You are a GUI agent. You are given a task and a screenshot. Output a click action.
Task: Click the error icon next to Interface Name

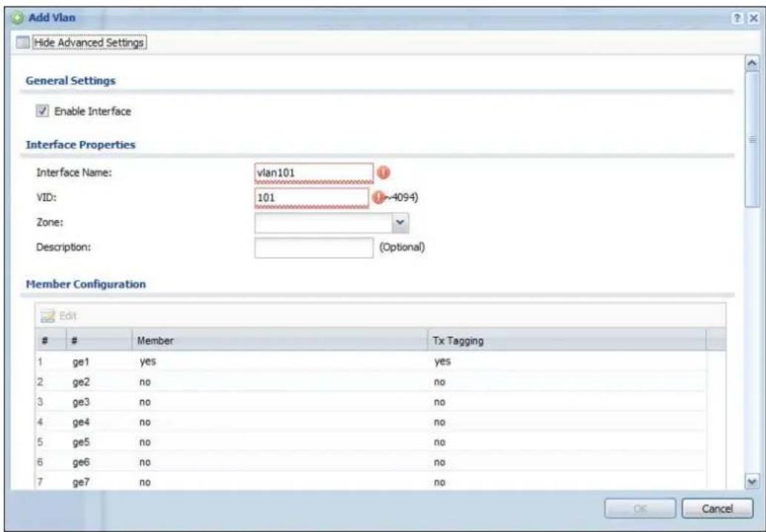[x=384, y=173]
